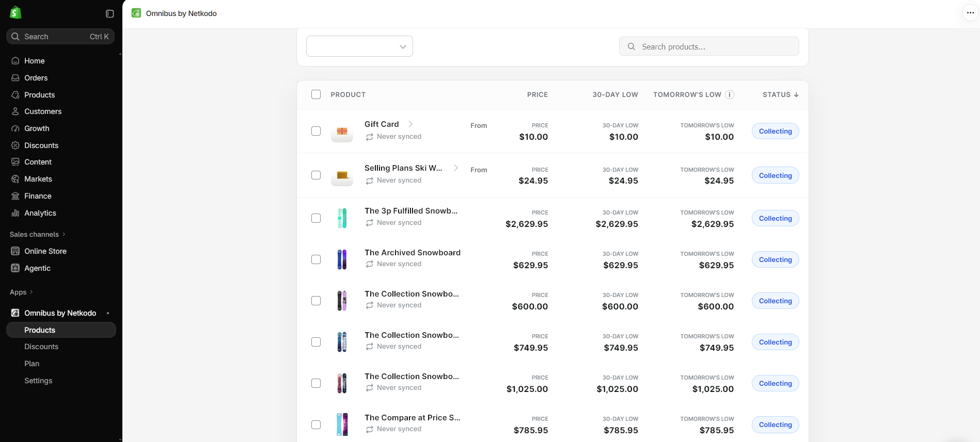Click the info icon beside Tomorrow's Low
This screenshot has height=442, width=980.
[x=730, y=94]
